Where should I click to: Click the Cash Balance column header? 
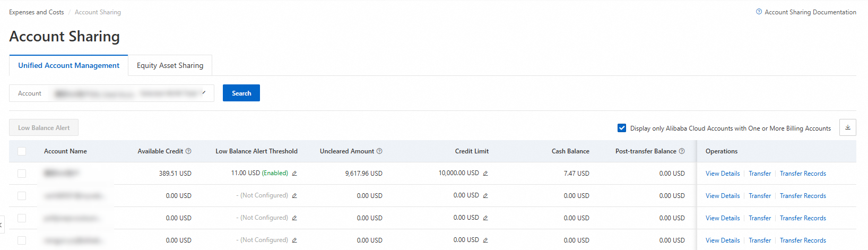point(570,151)
